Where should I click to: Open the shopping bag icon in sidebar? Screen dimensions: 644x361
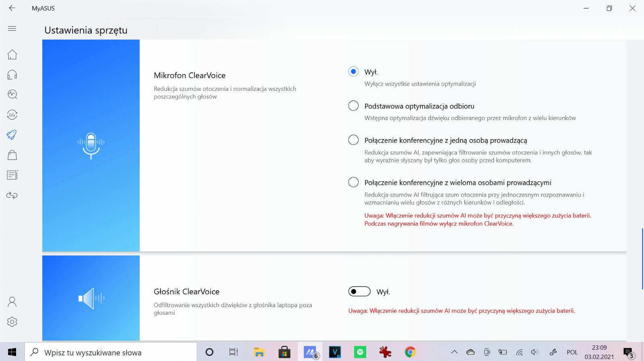tap(12, 155)
